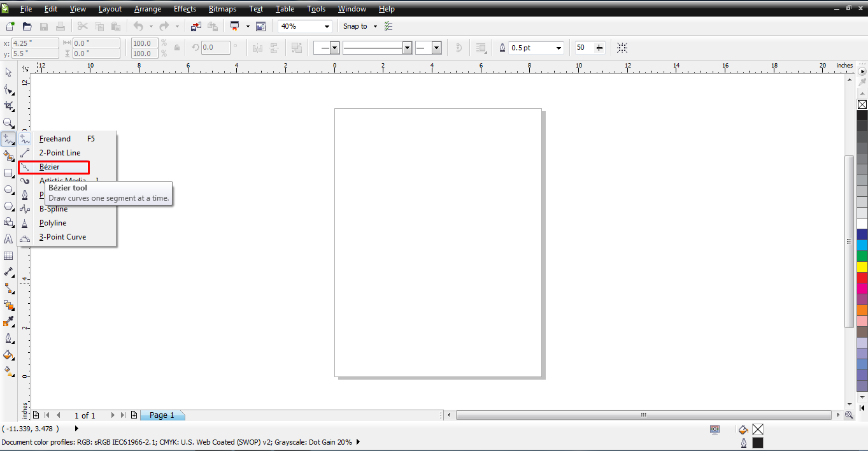This screenshot has width=868, height=451.
Task: Open the Zoom Navigator at the canvas corner
Action: click(848, 415)
